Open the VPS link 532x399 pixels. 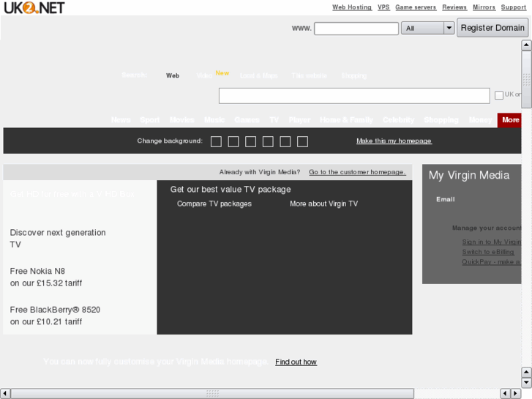[383, 7]
